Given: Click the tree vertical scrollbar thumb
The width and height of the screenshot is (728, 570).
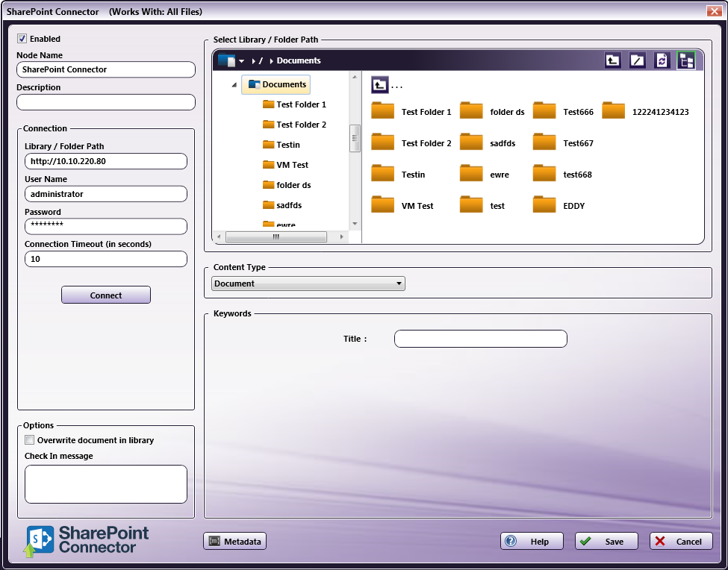Looking at the screenshot, I should click(x=355, y=138).
